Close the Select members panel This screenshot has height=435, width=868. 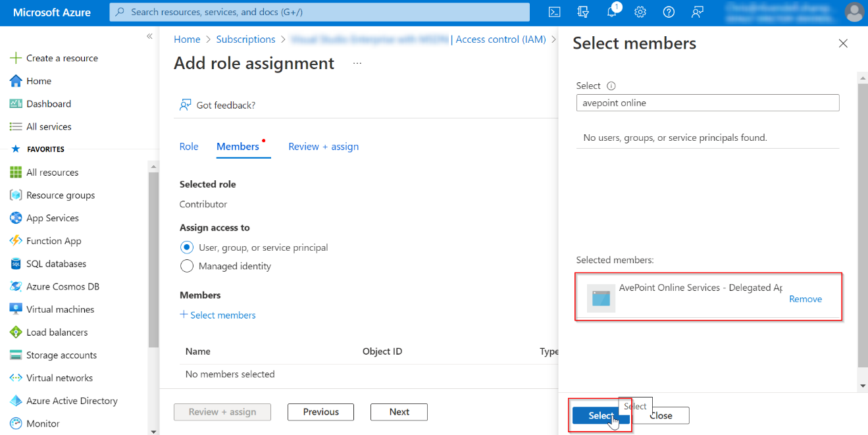pyautogui.click(x=843, y=43)
